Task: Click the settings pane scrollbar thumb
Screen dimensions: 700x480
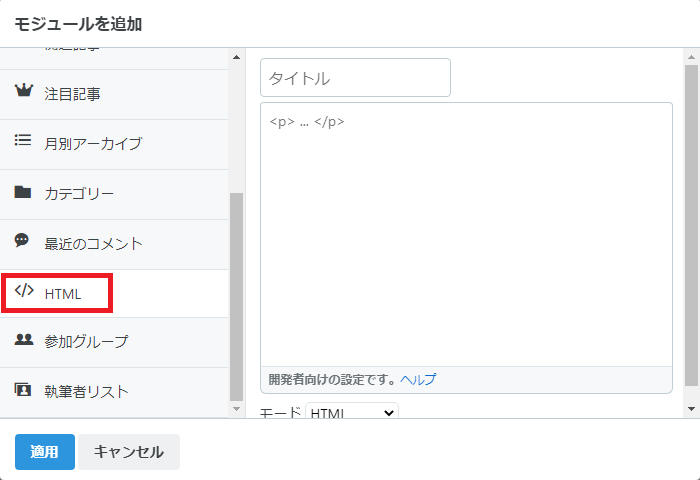Action: (x=692, y=225)
